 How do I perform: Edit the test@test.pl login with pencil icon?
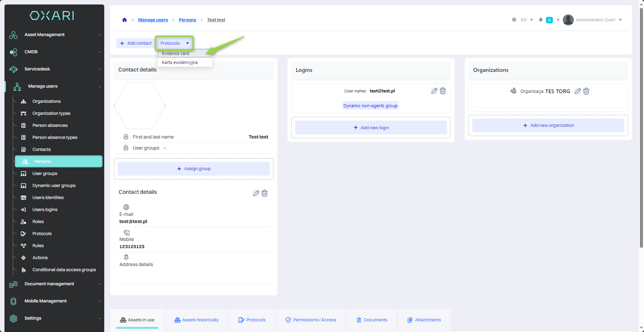[434, 91]
